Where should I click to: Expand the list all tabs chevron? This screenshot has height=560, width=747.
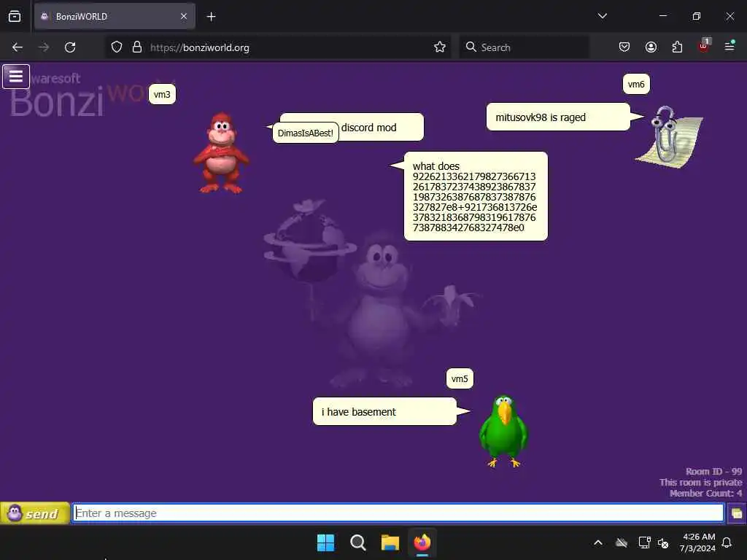602,16
